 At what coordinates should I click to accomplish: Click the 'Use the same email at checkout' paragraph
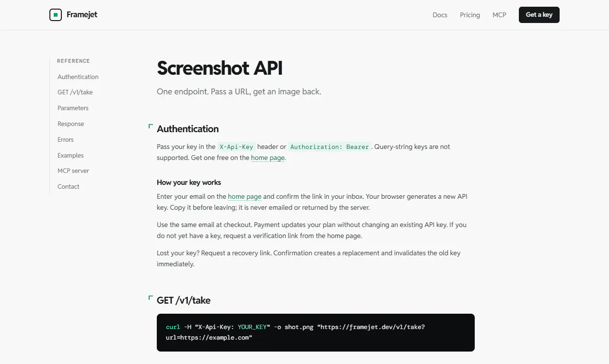coord(312,230)
